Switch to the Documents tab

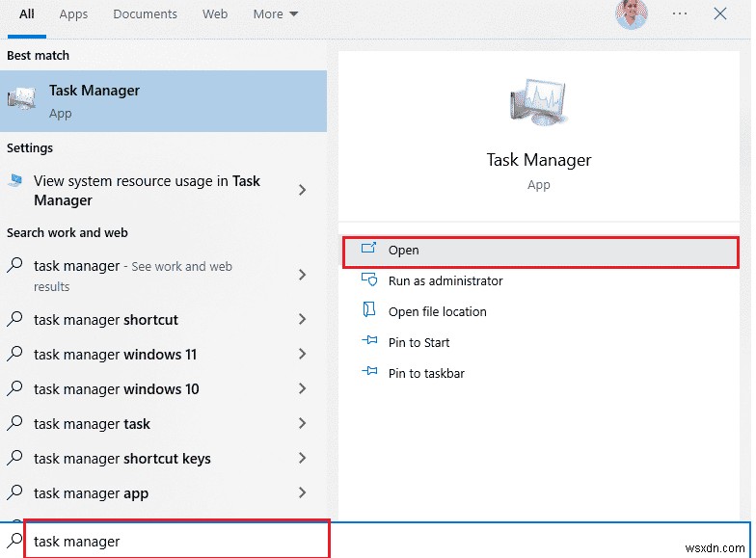coord(145,14)
